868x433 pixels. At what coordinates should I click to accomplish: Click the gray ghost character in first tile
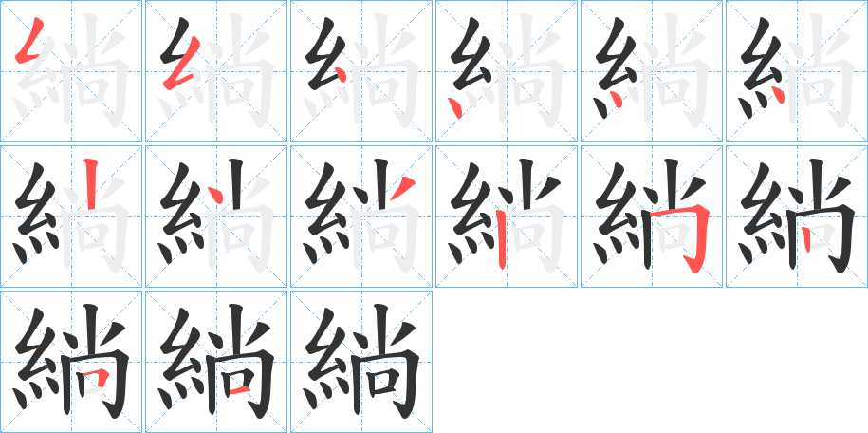click(75, 71)
